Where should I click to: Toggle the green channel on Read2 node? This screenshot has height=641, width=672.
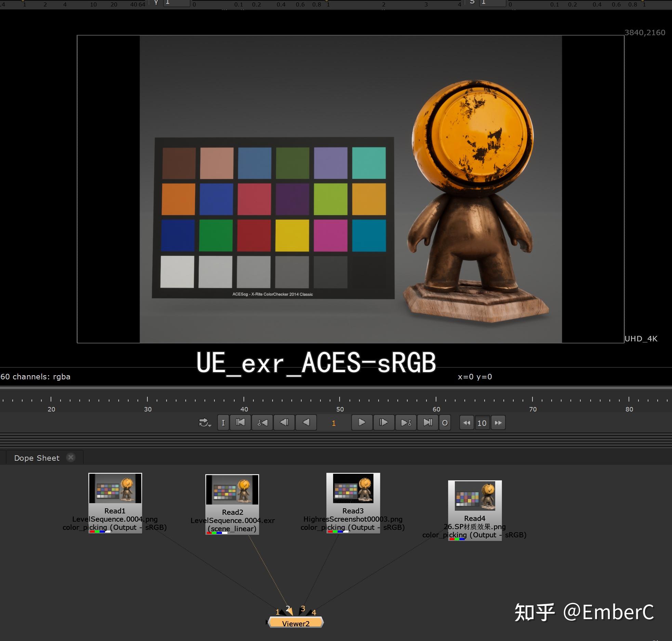click(215, 532)
